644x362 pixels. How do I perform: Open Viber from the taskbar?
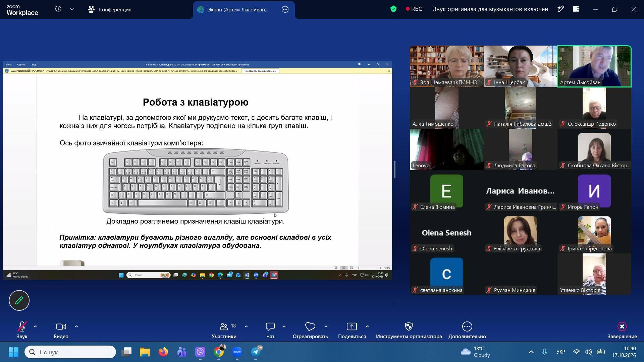click(200, 352)
